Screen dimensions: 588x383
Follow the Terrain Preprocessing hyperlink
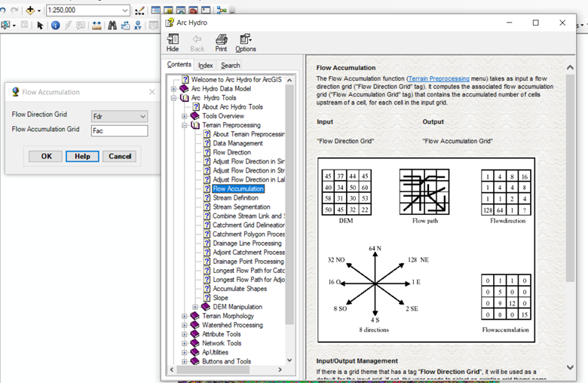click(x=437, y=78)
